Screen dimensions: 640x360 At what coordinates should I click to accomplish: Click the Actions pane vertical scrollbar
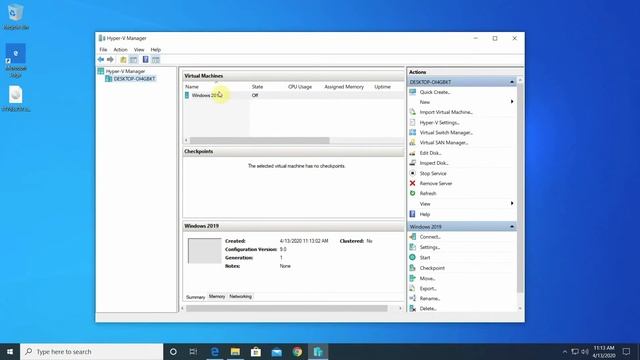coord(520,188)
